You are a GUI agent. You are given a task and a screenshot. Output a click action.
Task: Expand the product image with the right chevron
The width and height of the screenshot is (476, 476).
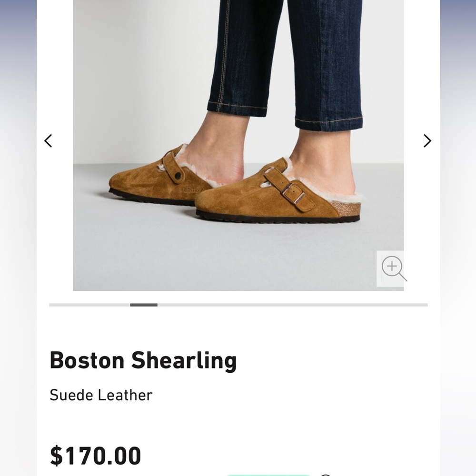(427, 141)
